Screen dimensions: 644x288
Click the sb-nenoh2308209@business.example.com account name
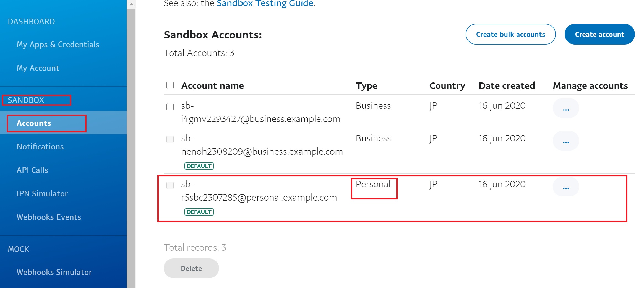pyautogui.click(x=262, y=145)
